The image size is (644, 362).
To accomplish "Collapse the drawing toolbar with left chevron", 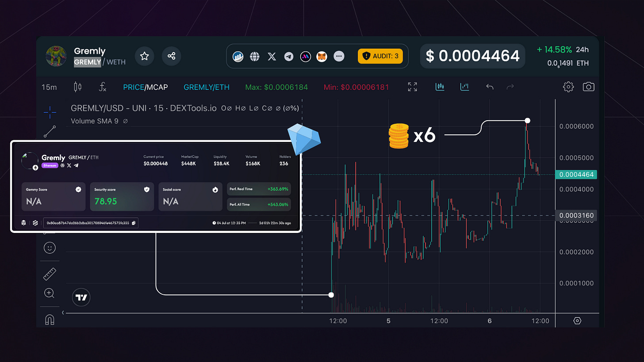I will coord(63,312).
